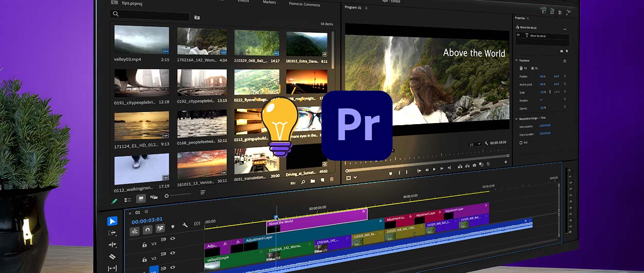This screenshot has width=644, height=273.
Task: Collapse the Responsive Design Time section
Action: pos(516,118)
